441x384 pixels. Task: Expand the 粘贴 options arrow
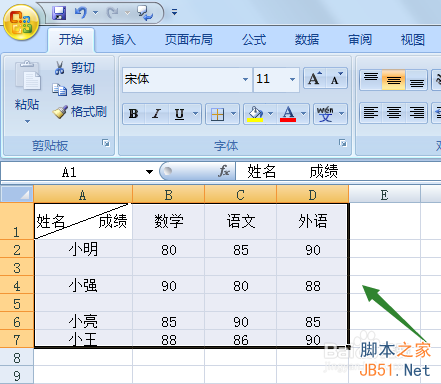27,121
